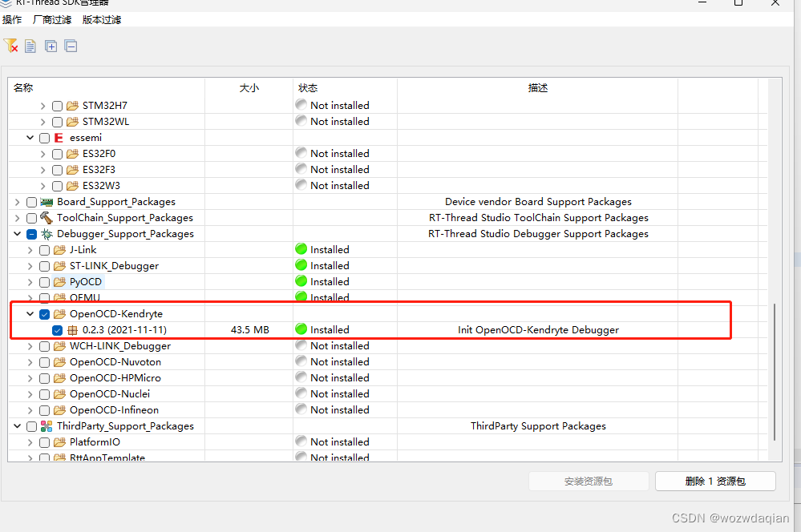Click the clear filter funnel icon

[10, 46]
